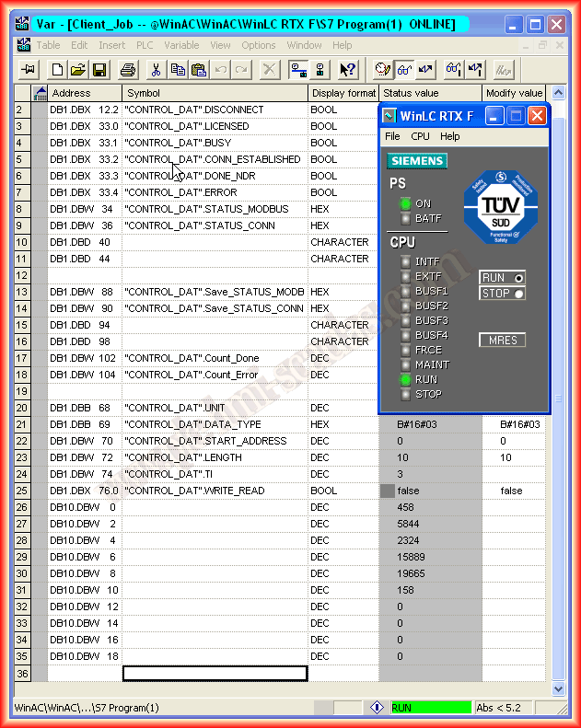Open the CPU menu in WinLC
Image resolution: width=581 pixels, height=728 pixels.
tap(420, 136)
